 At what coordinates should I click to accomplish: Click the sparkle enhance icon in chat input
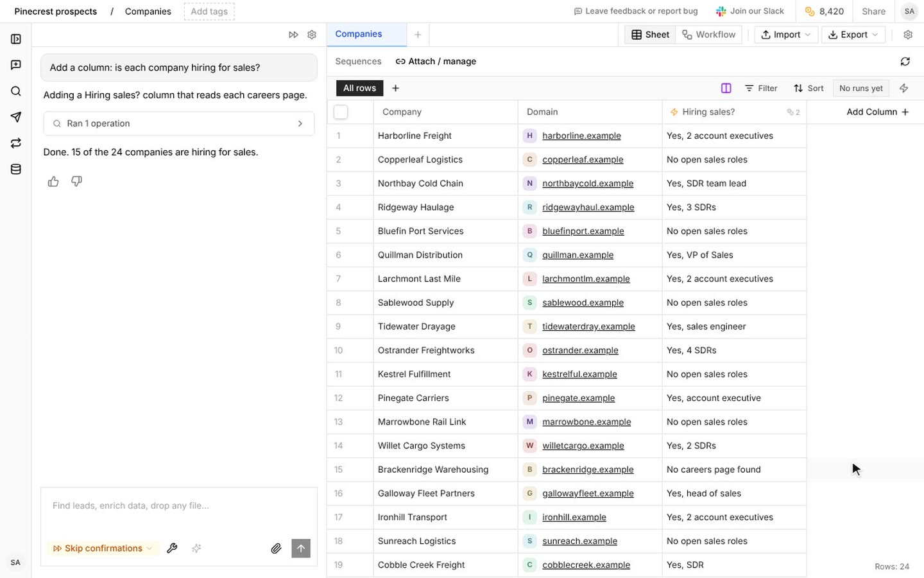coord(196,548)
